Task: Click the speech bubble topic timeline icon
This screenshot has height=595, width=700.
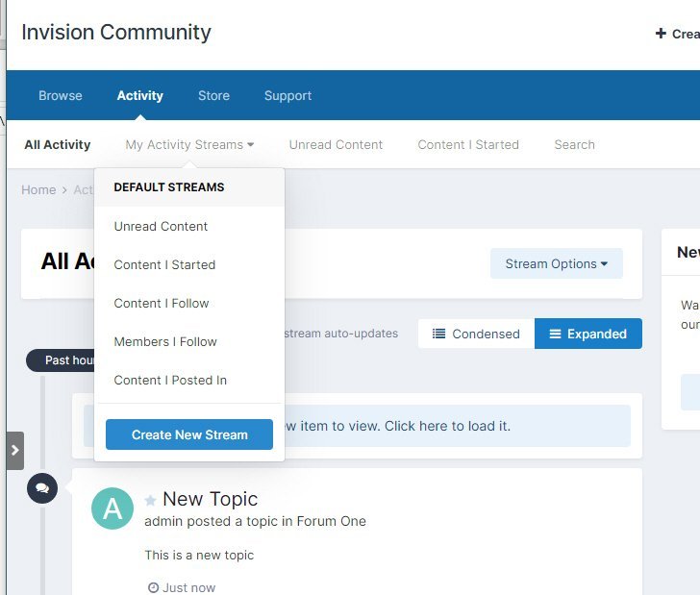Action: (x=42, y=487)
